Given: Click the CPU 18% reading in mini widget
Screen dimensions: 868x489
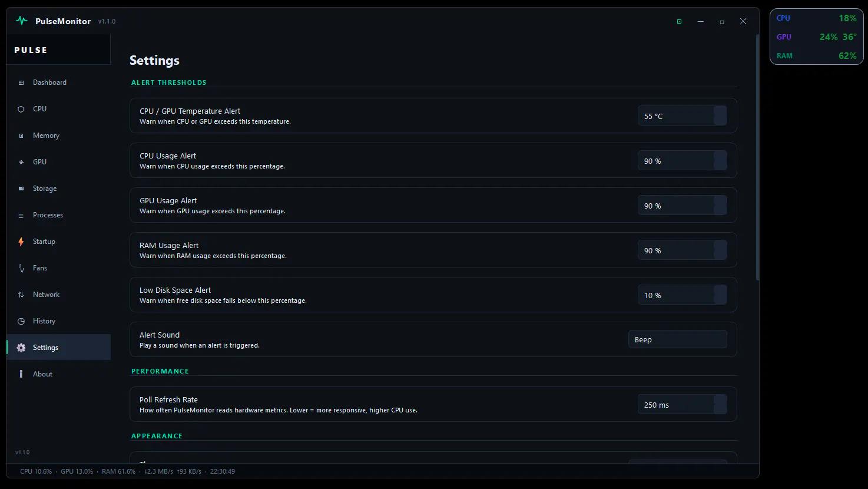Looking at the screenshot, I should click(x=847, y=18).
